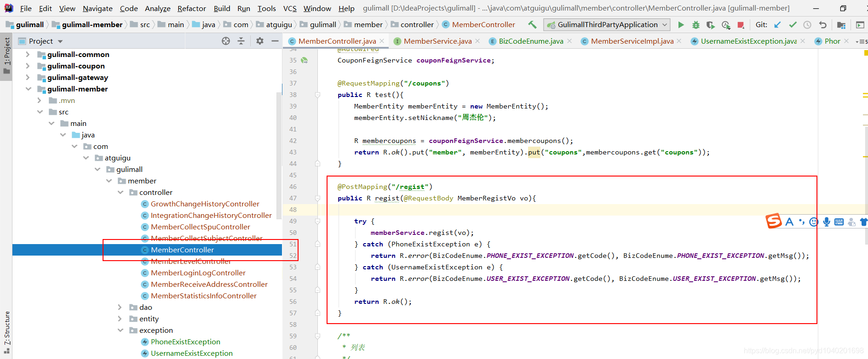Run GulimallThirdPartyApplication with green play icon
The width and height of the screenshot is (868, 359).
click(x=681, y=25)
